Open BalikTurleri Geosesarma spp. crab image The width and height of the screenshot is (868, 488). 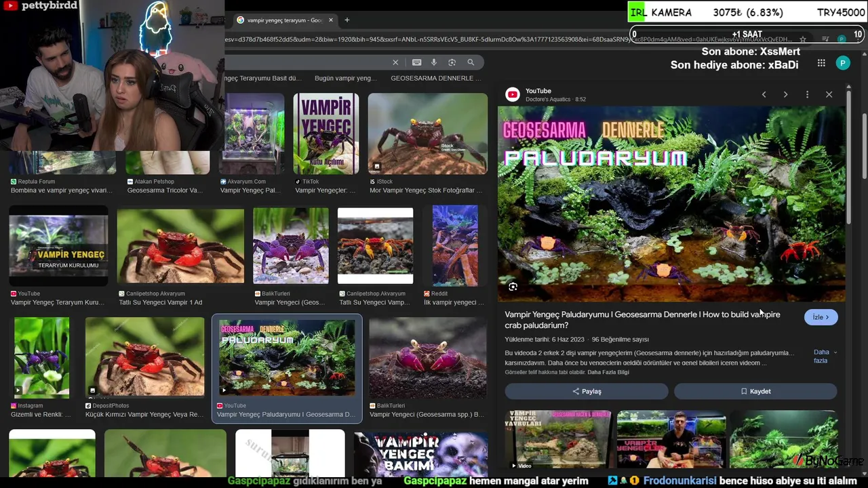click(x=427, y=357)
